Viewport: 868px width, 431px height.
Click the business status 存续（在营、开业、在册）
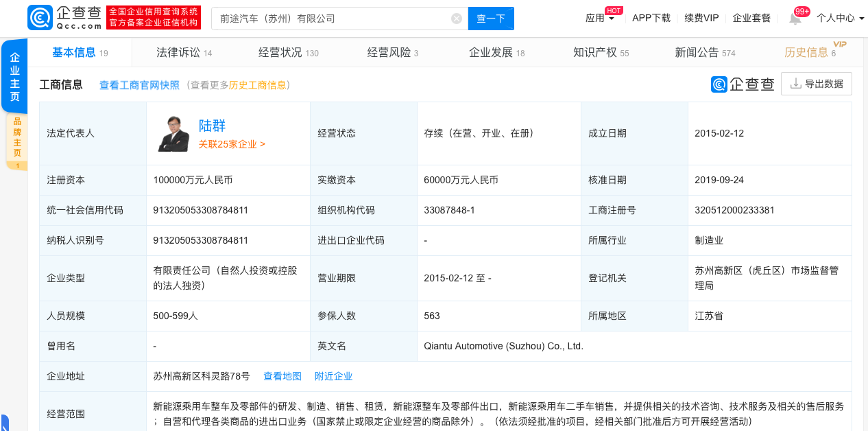(479, 133)
